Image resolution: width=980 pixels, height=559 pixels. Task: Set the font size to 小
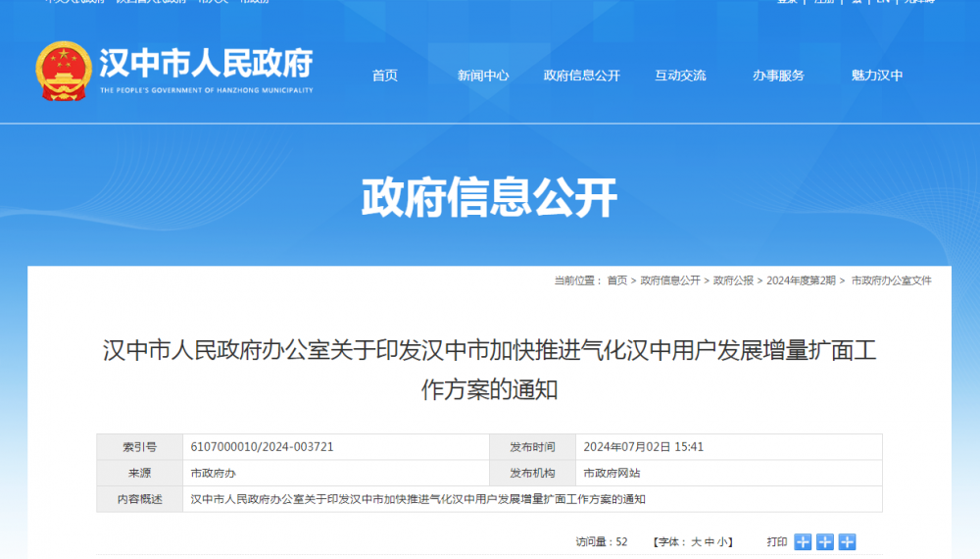click(721, 542)
